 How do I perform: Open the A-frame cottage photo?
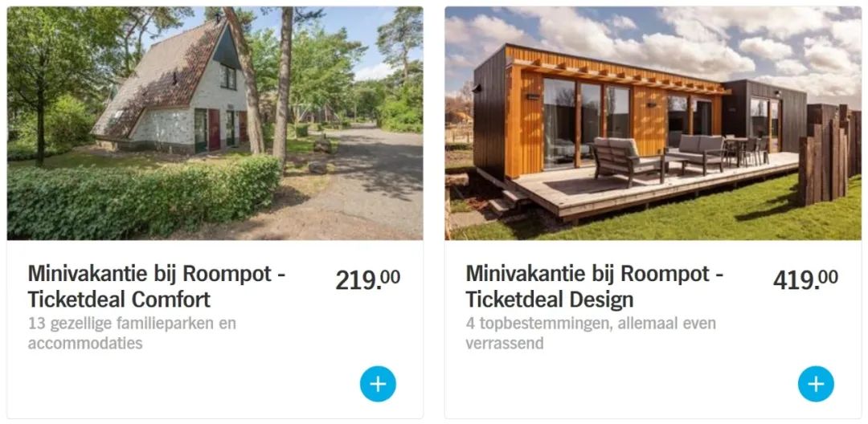coord(215,124)
